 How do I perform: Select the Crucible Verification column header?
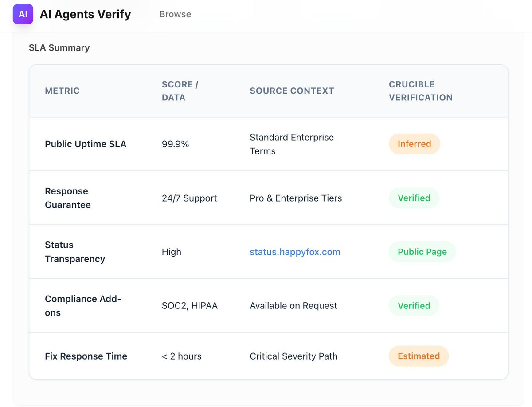pyautogui.click(x=421, y=91)
